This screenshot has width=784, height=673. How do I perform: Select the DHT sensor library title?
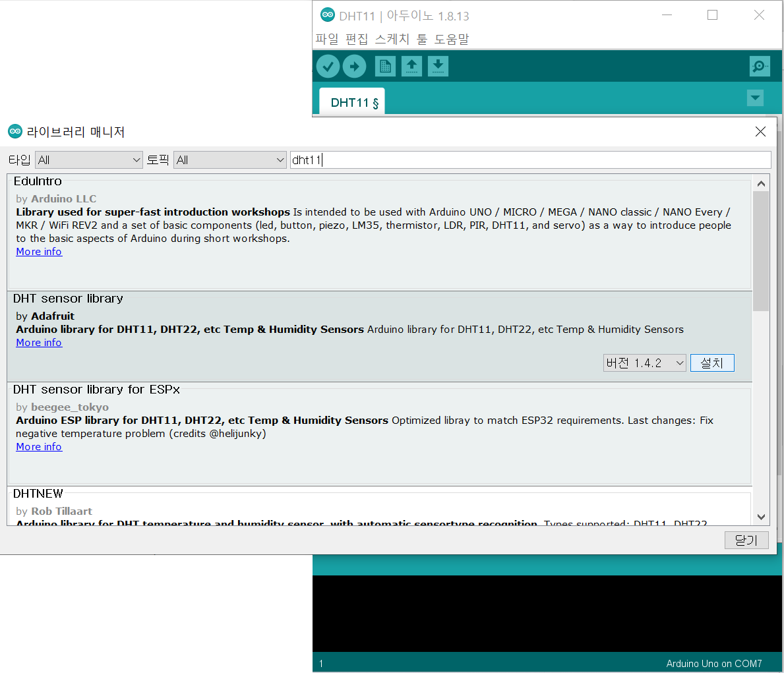click(x=68, y=299)
